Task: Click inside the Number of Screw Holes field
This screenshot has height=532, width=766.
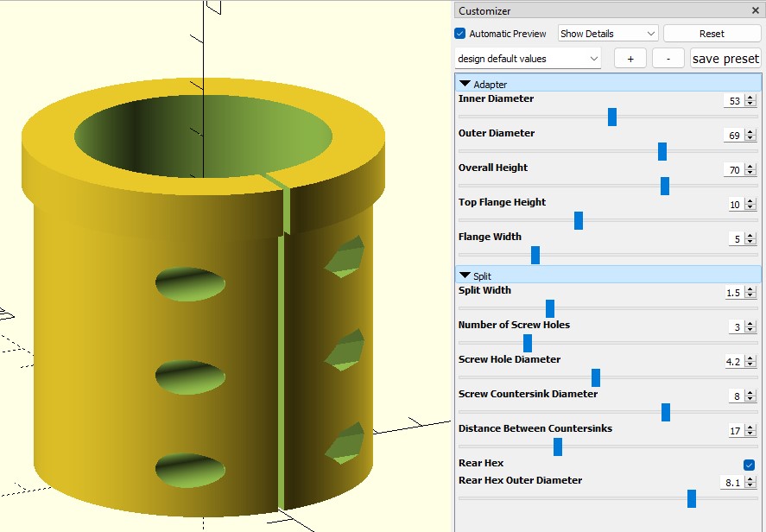Action: [734, 326]
